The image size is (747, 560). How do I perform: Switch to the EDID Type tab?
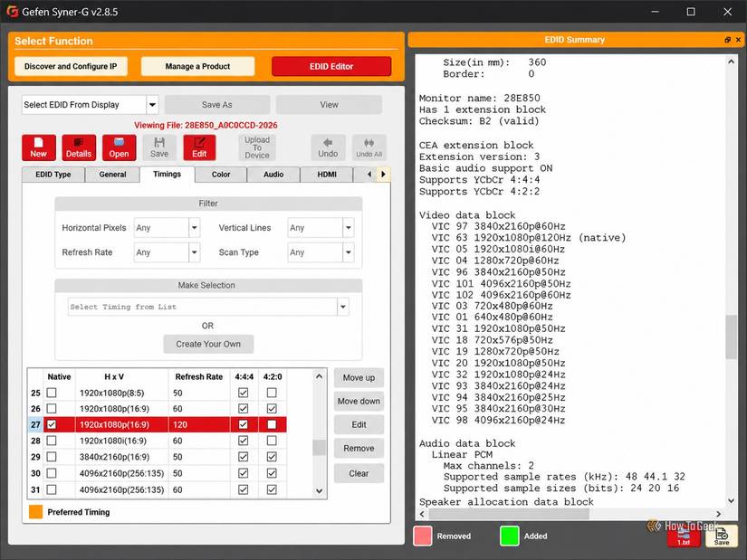[53, 175]
